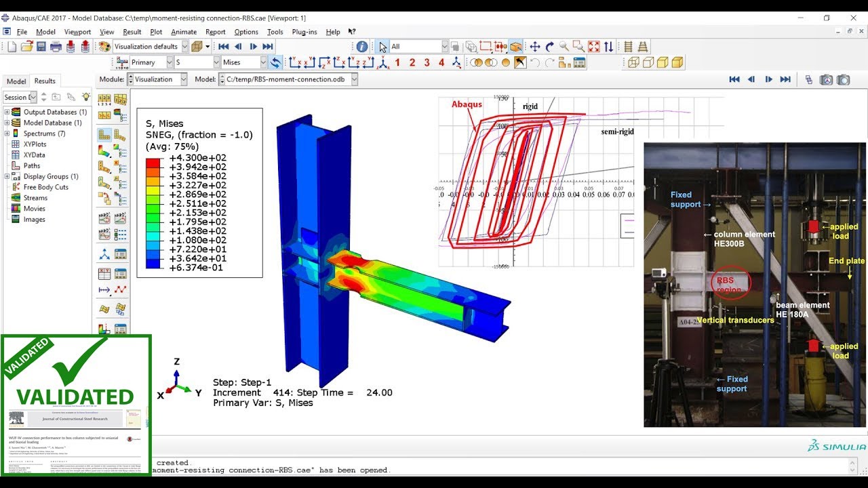Jump to last animation frame top-right

tap(785, 79)
